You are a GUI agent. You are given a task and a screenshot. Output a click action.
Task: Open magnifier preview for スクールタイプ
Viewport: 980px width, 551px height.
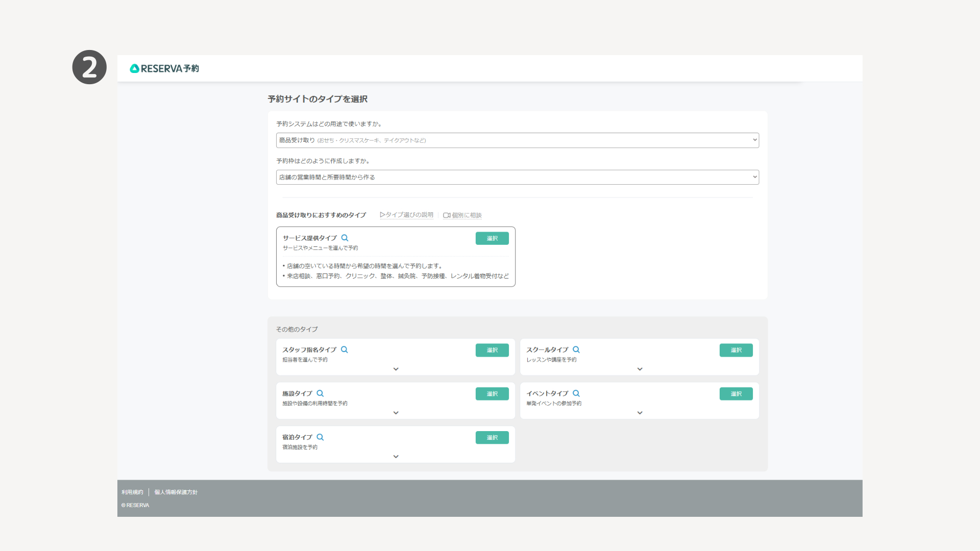pyautogui.click(x=576, y=349)
